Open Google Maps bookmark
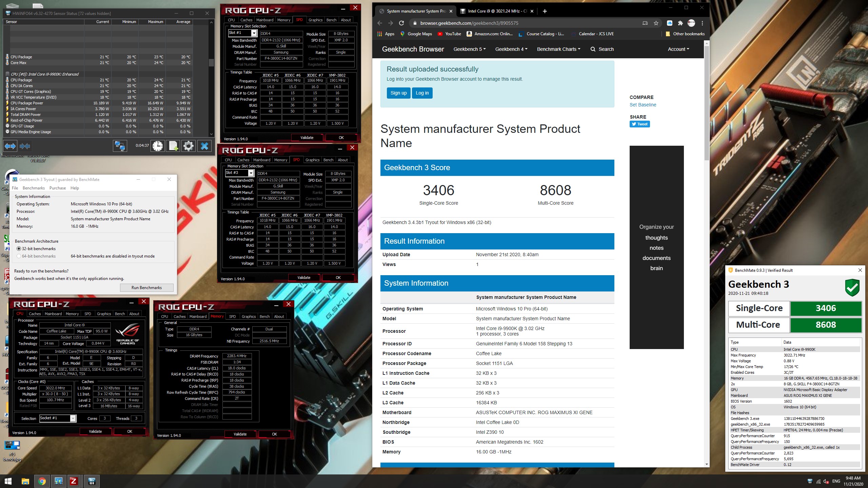The image size is (868, 488). pyautogui.click(x=416, y=34)
